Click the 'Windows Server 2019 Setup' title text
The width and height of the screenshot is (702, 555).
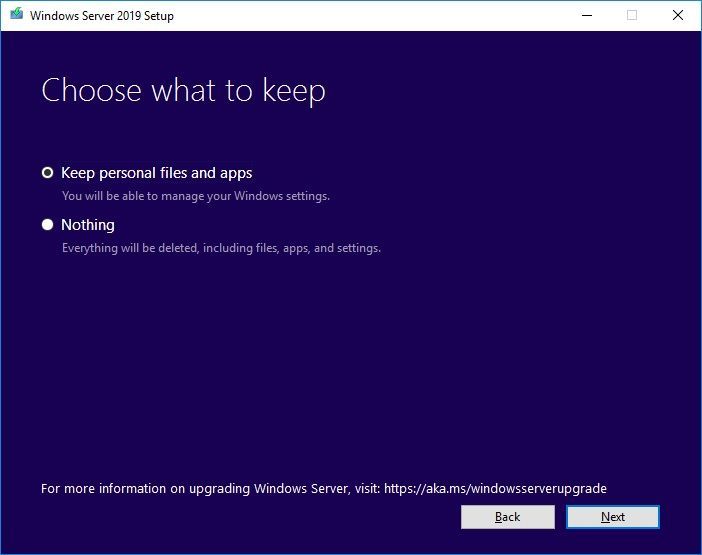click(x=102, y=16)
